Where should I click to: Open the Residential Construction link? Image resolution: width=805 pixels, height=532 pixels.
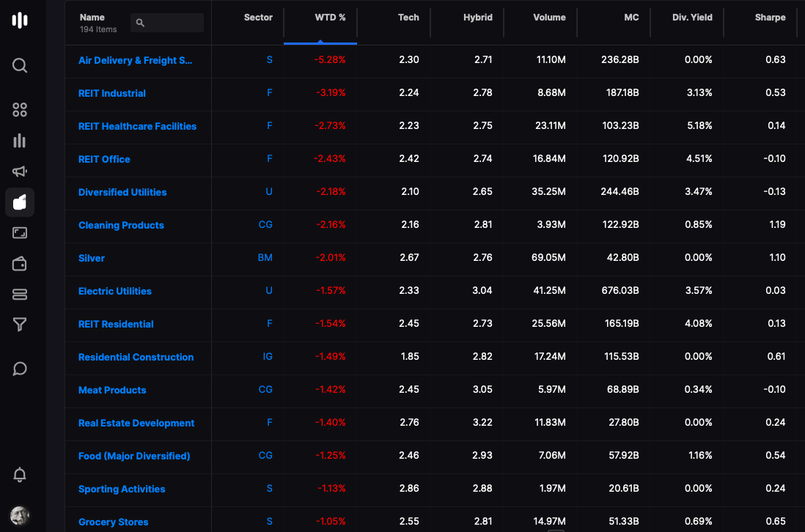coord(136,357)
